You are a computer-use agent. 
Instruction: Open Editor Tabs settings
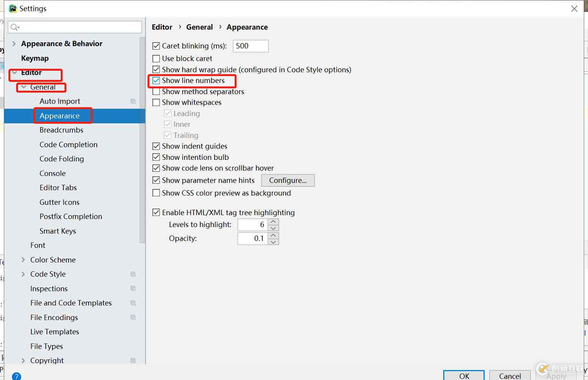pyautogui.click(x=58, y=188)
